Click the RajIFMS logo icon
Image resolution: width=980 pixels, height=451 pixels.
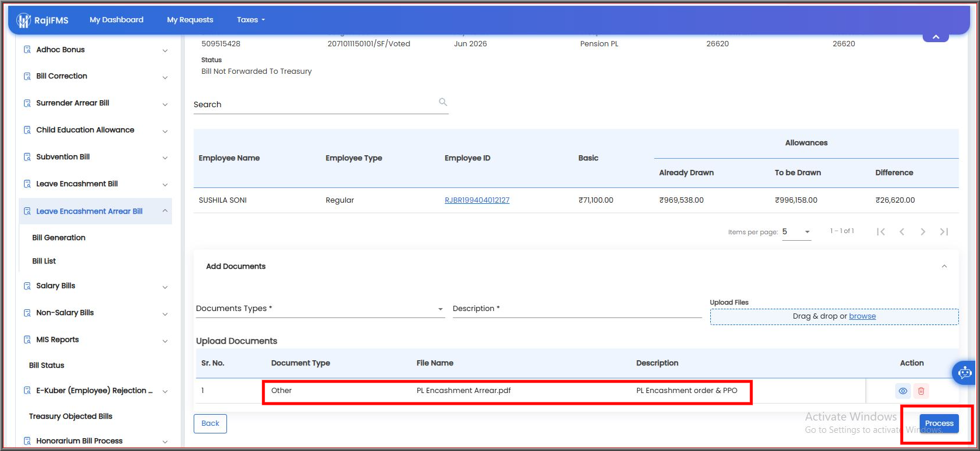[23, 20]
